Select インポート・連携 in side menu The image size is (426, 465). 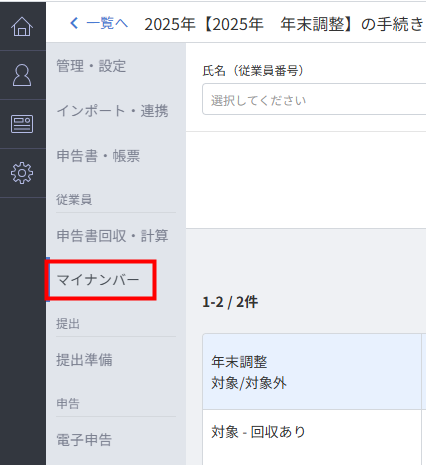click(112, 111)
